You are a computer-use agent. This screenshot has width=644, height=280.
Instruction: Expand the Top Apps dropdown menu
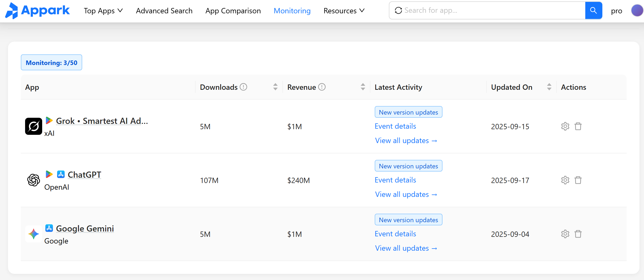point(103,11)
